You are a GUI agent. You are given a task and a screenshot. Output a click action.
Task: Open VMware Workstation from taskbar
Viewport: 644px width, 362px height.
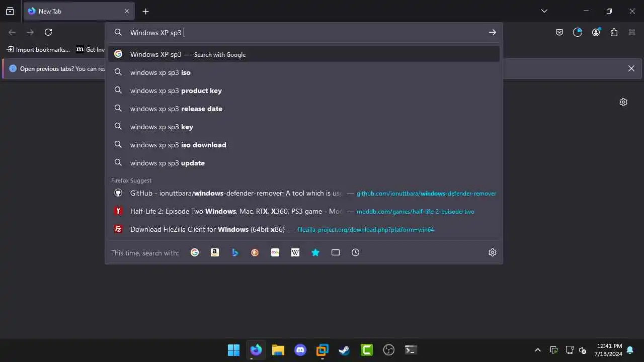tap(323, 350)
